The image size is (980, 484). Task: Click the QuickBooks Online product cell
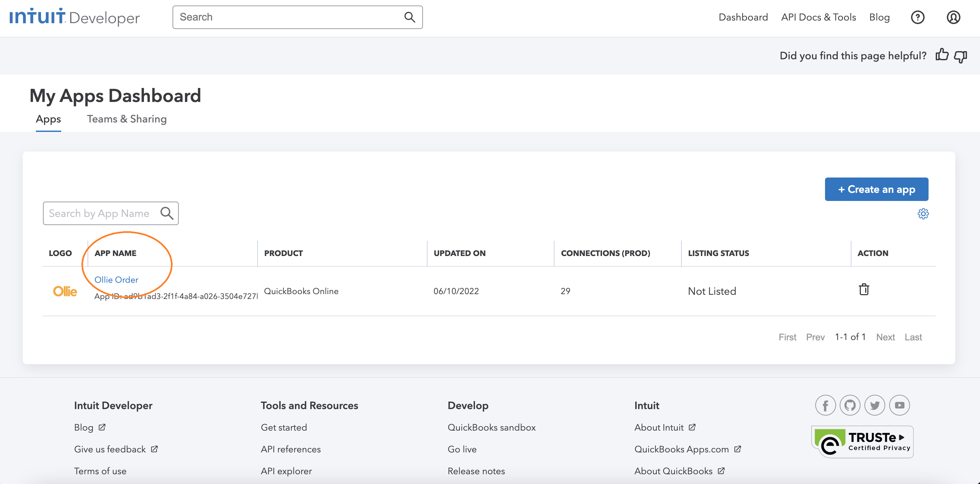coord(301,291)
